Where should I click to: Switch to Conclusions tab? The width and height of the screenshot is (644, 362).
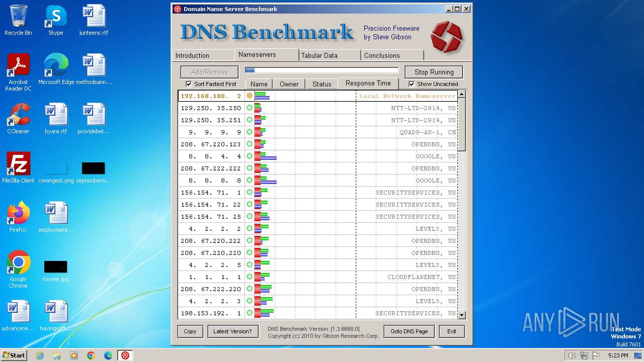coord(392,55)
